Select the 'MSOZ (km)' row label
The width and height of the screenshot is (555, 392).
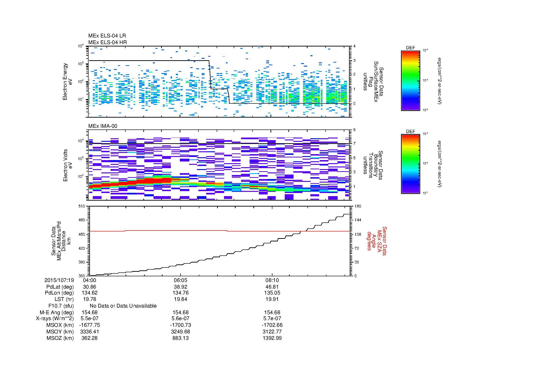coord(60,338)
